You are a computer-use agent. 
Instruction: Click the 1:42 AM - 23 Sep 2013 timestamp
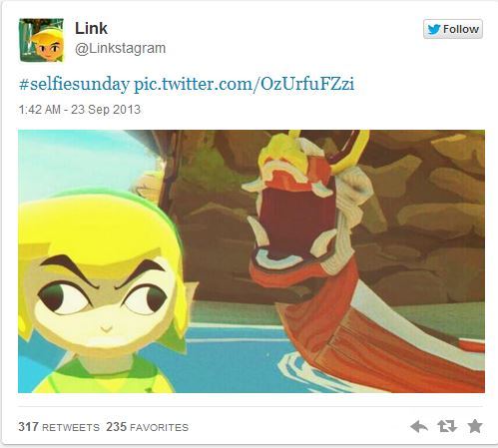80,110
